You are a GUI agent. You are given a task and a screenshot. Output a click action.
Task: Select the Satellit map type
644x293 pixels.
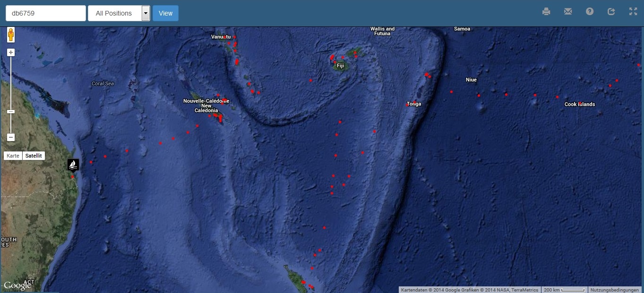pos(34,156)
